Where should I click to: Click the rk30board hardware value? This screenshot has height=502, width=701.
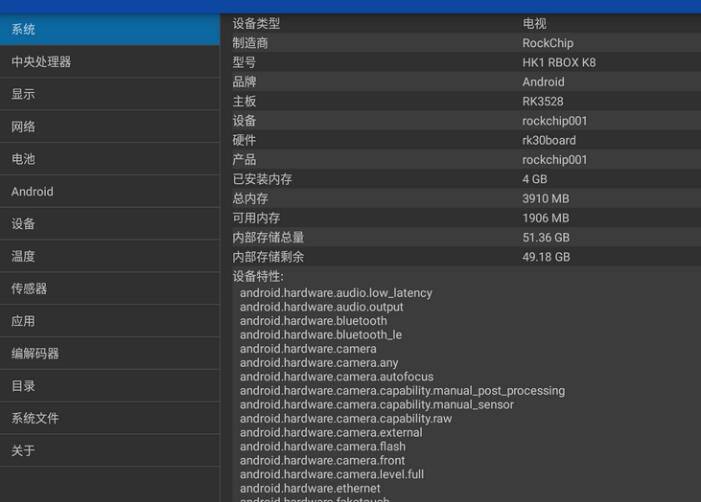pyautogui.click(x=549, y=140)
